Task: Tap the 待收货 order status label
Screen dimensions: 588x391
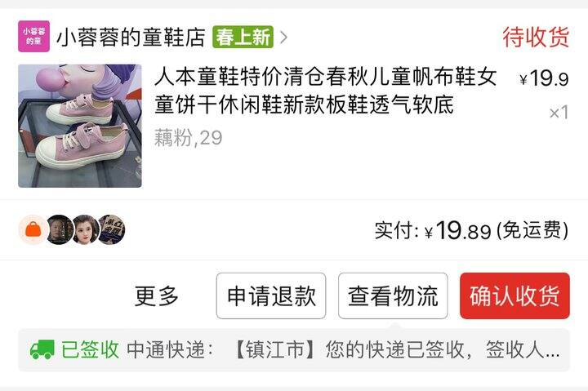Action: point(536,37)
